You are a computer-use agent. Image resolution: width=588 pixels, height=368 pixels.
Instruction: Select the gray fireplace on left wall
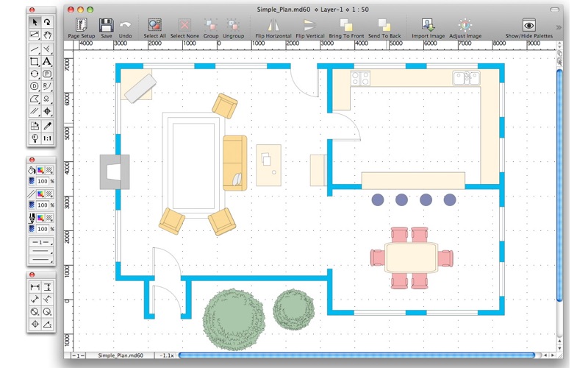[115, 171]
